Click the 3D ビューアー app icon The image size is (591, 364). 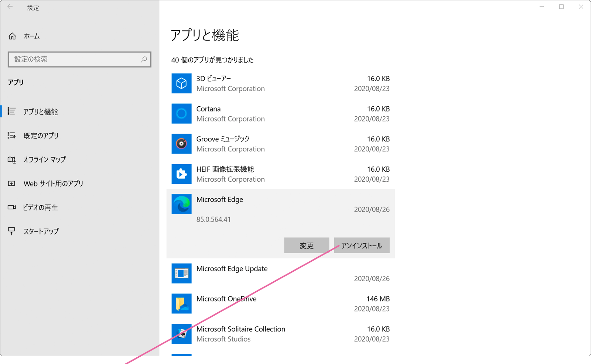181,83
